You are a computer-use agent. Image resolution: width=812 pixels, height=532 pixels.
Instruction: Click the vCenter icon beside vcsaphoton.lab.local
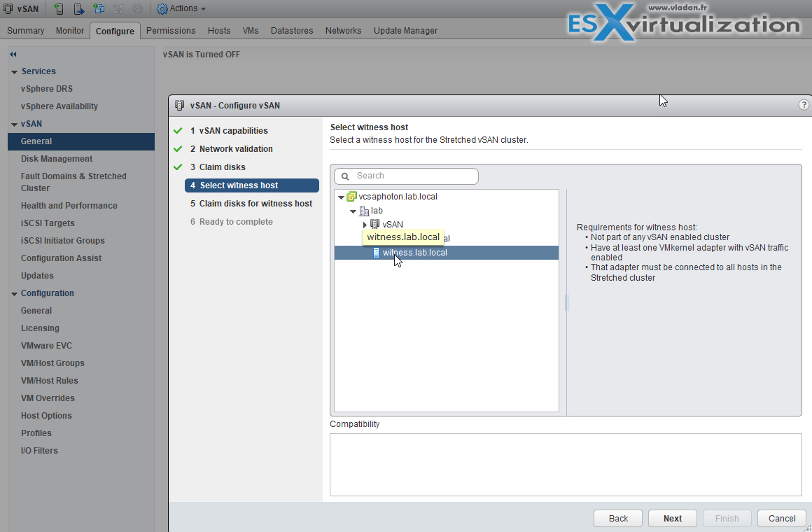tap(351, 196)
